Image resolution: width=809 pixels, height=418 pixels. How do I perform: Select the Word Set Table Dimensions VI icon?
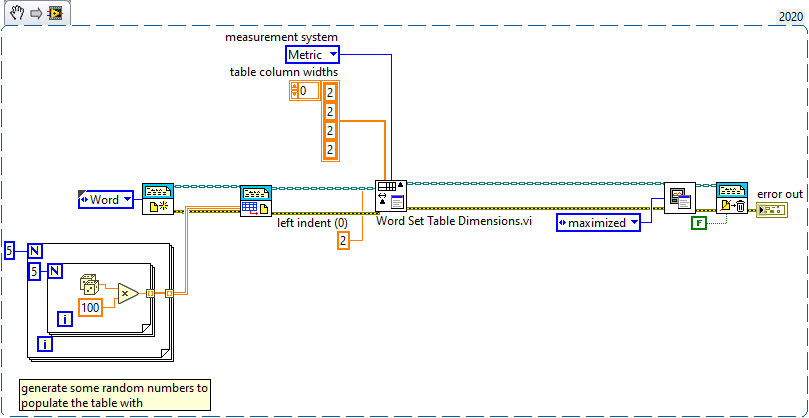(391, 196)
